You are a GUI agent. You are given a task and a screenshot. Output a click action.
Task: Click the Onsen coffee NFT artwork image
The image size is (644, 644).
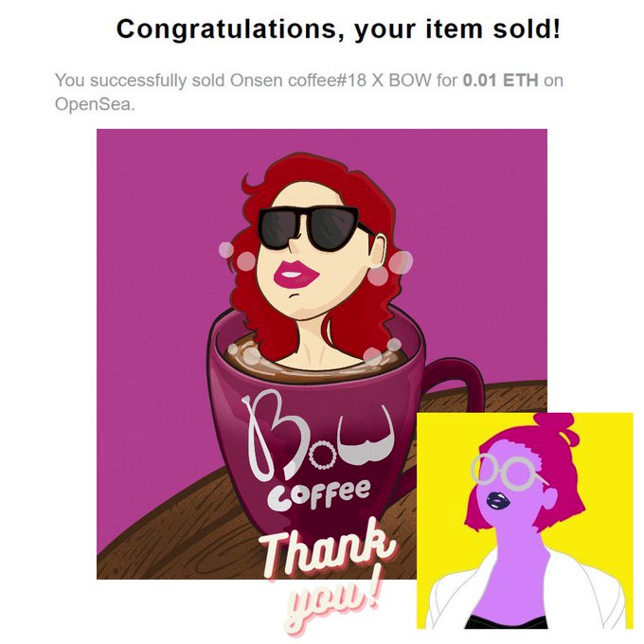pyautogui.click(x=322, y=353)
